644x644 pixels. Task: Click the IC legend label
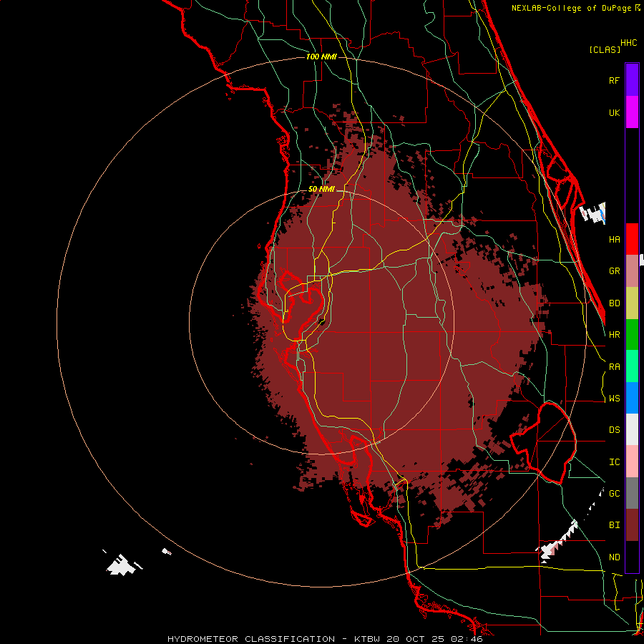(614, 462)
